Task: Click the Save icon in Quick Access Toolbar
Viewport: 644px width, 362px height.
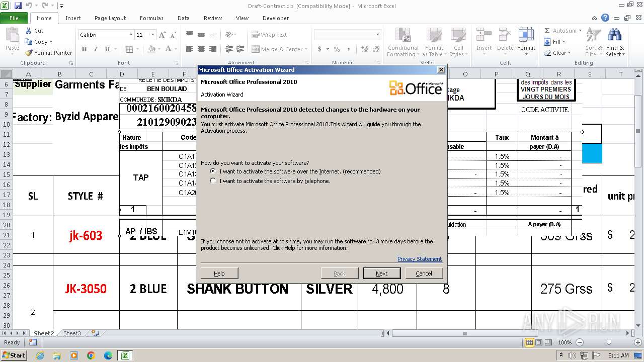Action: [x=18, y=6]
